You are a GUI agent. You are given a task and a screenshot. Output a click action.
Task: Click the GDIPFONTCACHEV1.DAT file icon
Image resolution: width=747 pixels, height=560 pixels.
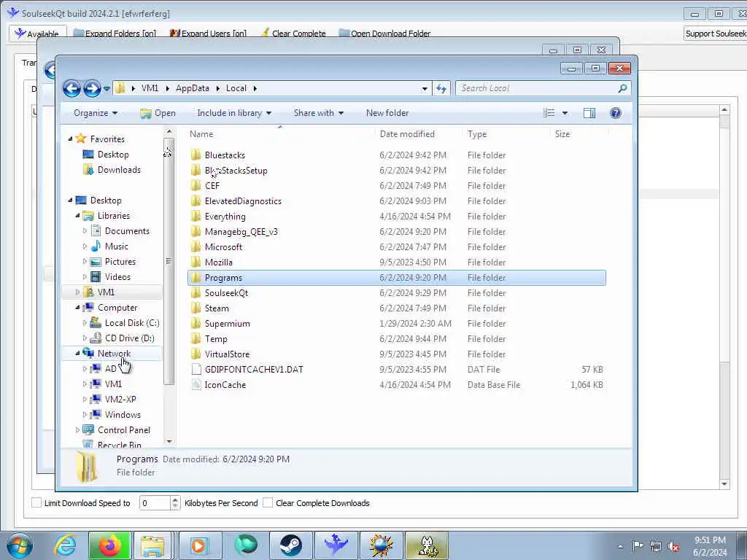click(196, 369)
